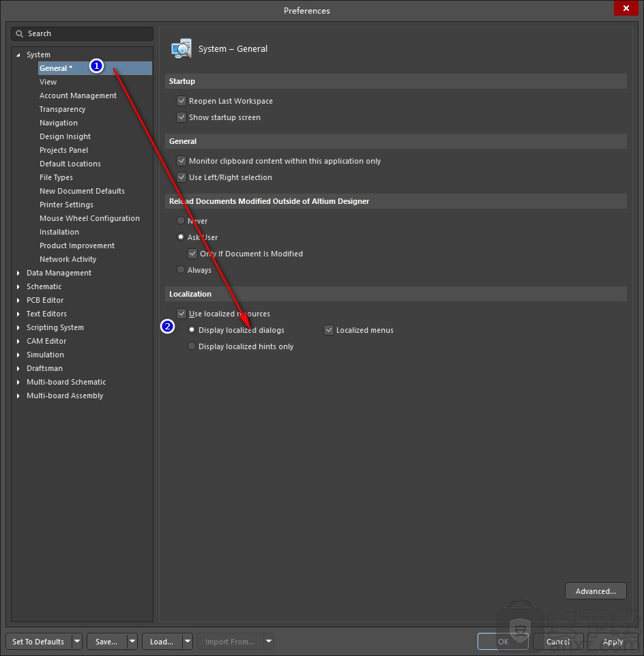The height and width of the screenshot is (656, 644).
Task: Toggle Use localized resources checkbox
Action: coord(181,314)
